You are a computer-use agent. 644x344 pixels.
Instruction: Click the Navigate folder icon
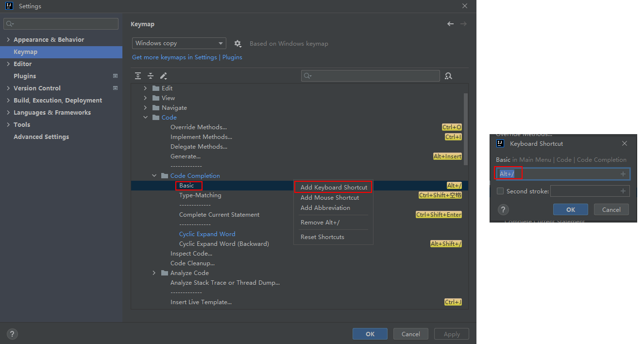156,107
